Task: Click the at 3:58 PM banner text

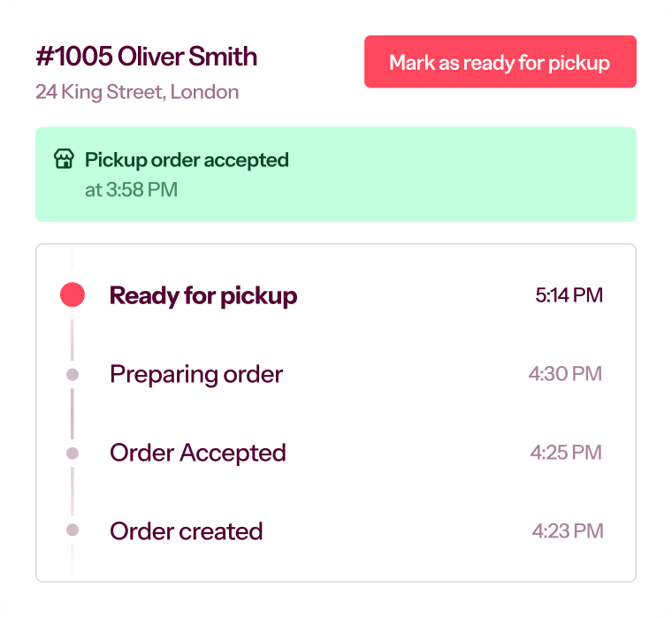Action: click(x=131, y=190)
